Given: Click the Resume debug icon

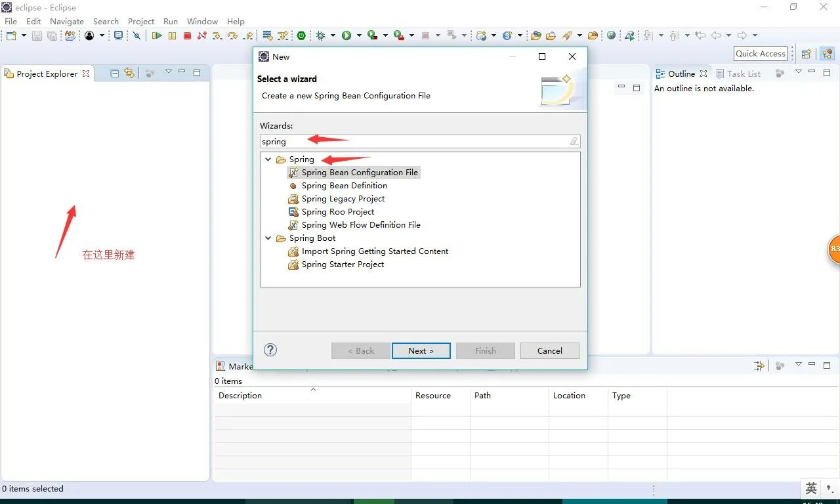Looking at the screenshot, I should point(157,35).
